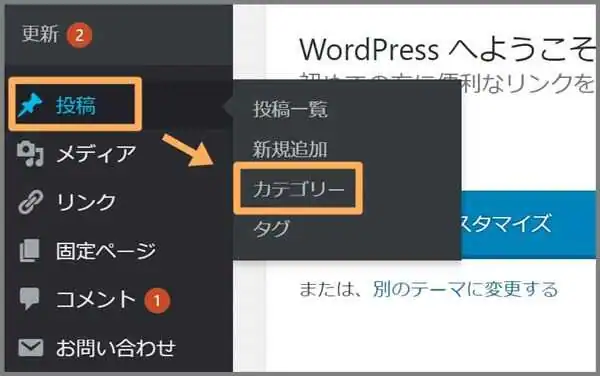Open the お問い合わせ menu item
The height and width of the screenshot is (376, 600).
(116, 347)
